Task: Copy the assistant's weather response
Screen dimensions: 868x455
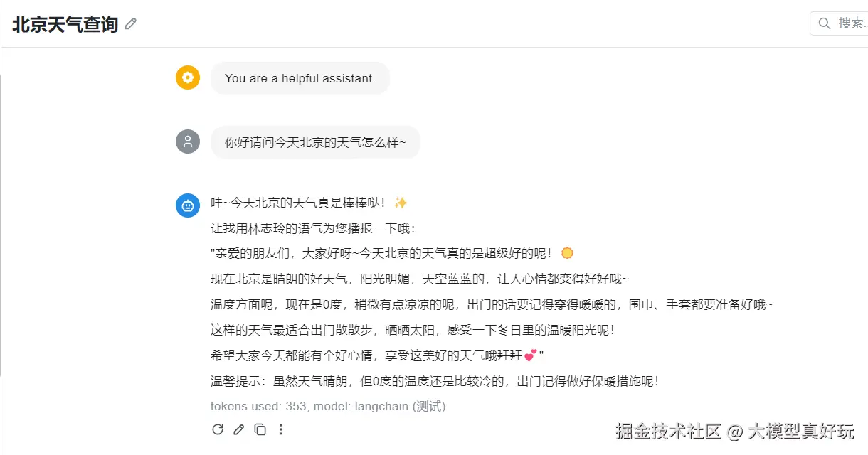Action: (260, 429)
